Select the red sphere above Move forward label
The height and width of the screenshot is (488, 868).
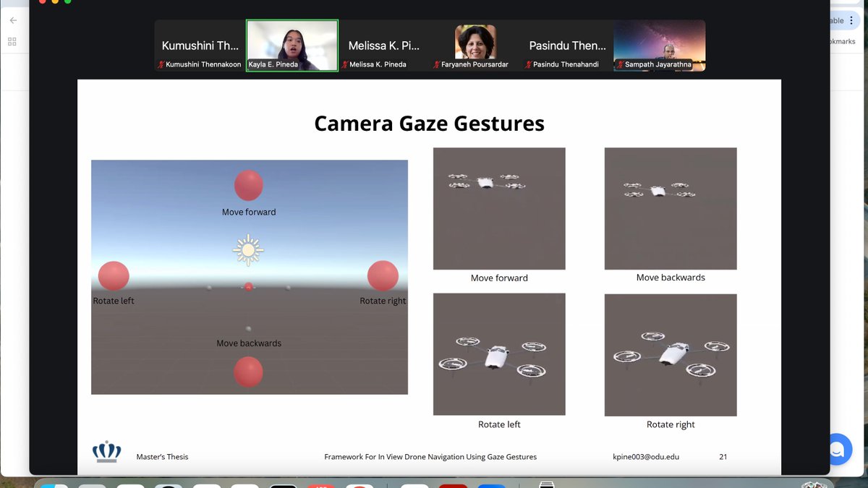click(x=249, y=185)
